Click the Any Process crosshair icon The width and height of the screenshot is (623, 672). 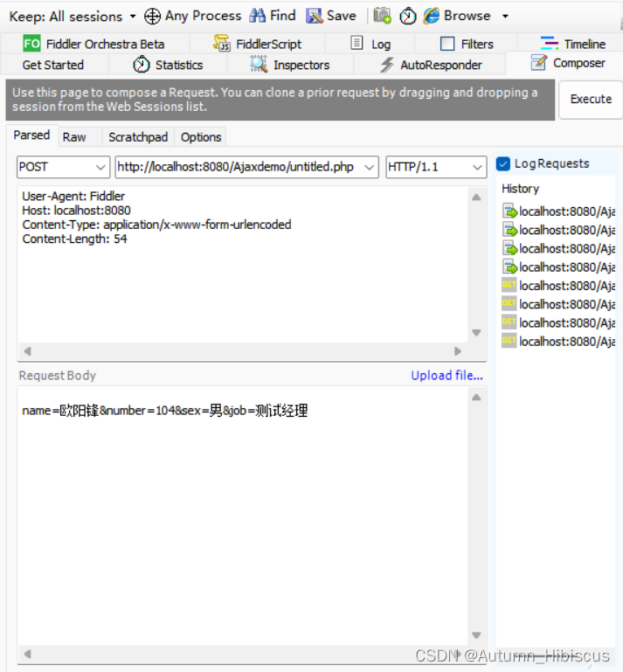coord(152,17)
